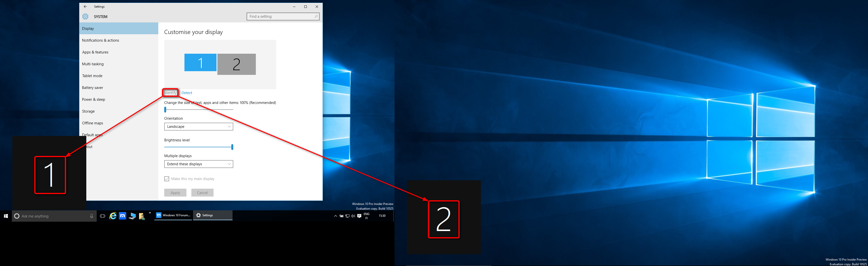The height and width of the screenshot is (266, 868).
Task: Select the Orientation dropdown
Action: (x=198, y=126)
